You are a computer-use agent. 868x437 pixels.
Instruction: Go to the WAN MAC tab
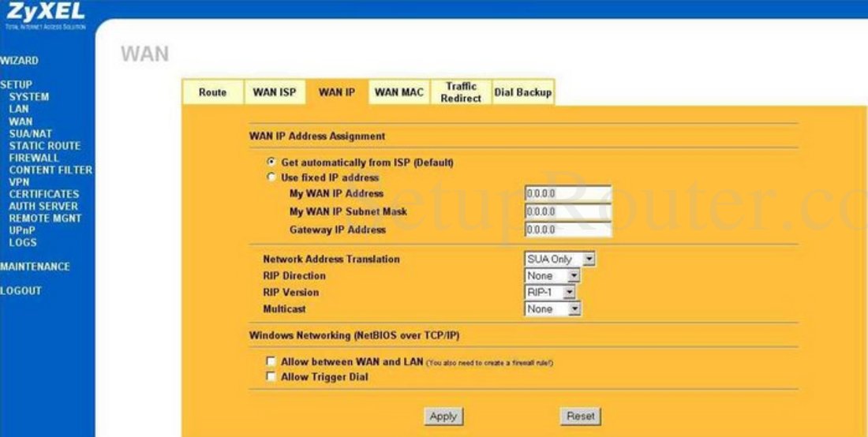tap(398, 92)
